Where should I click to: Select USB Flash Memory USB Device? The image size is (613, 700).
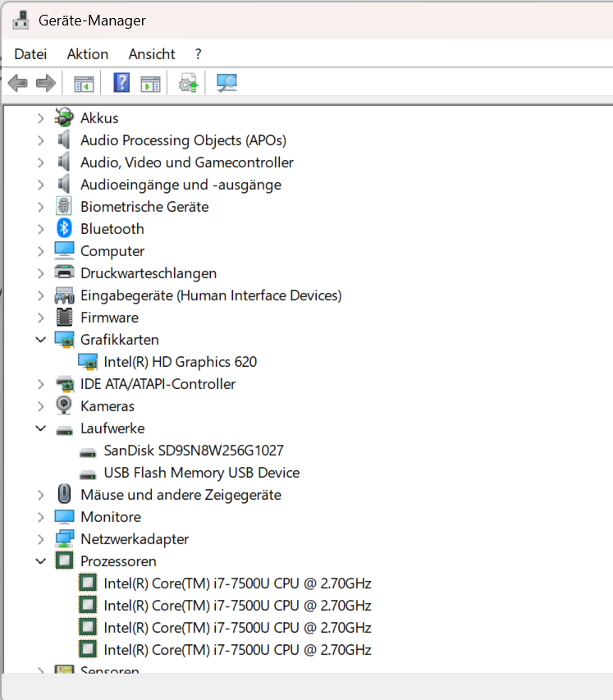201,473
